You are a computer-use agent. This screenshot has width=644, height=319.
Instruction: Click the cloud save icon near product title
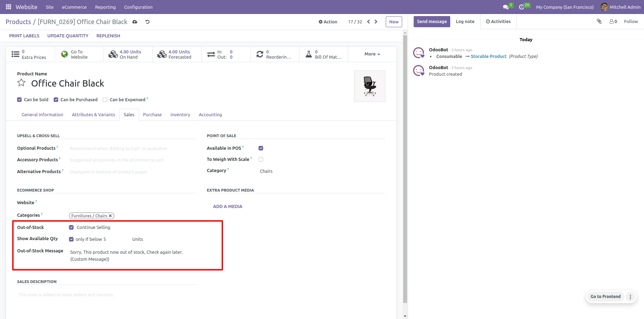135,22
